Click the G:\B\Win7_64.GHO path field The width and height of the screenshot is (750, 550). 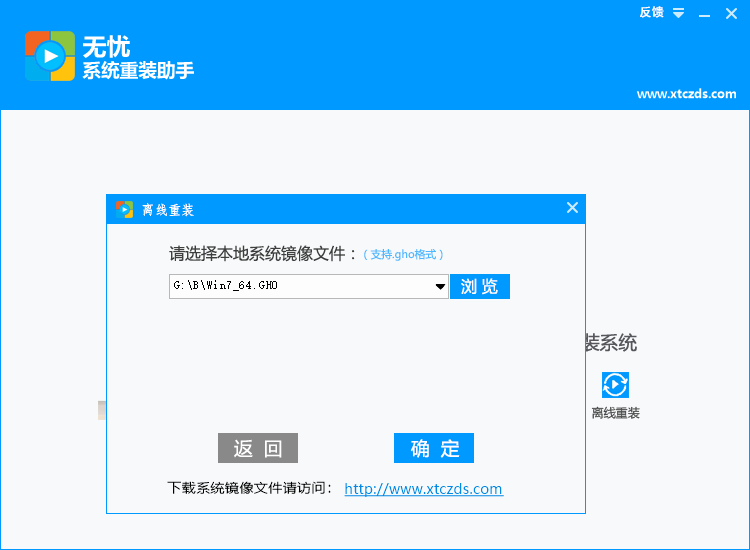coord(300,287)
